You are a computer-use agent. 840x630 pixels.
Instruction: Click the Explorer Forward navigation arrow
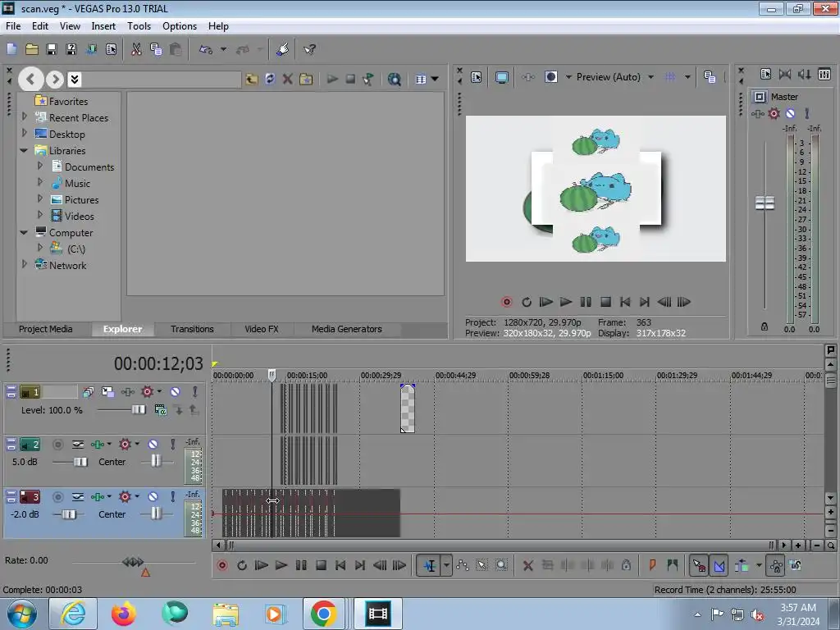point(55,80)
